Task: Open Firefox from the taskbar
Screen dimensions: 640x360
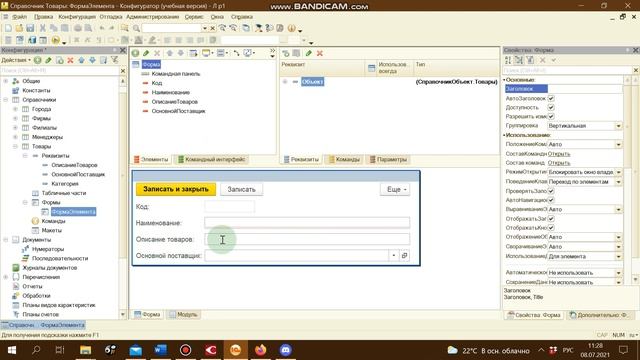Action: (260, 350)
